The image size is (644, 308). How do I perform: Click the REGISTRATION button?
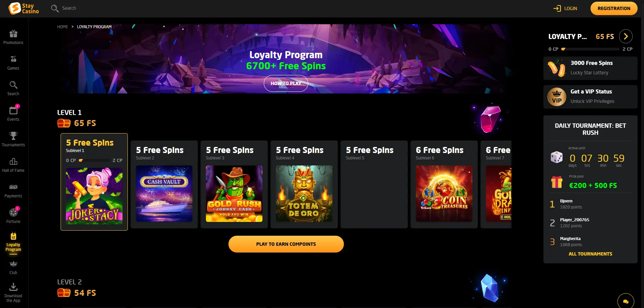tap(614, 8)
